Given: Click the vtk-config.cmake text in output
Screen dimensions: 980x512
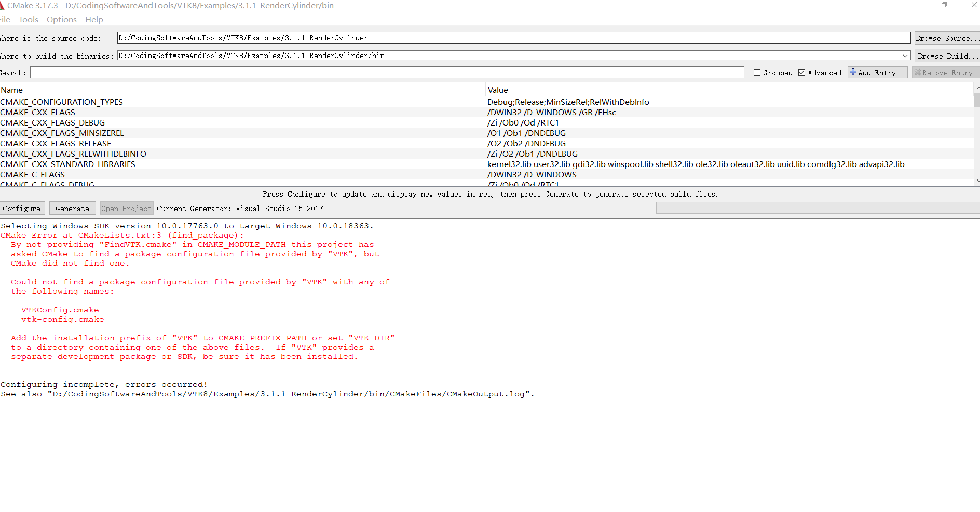Looking at the screenshot, I should [62, 320].
